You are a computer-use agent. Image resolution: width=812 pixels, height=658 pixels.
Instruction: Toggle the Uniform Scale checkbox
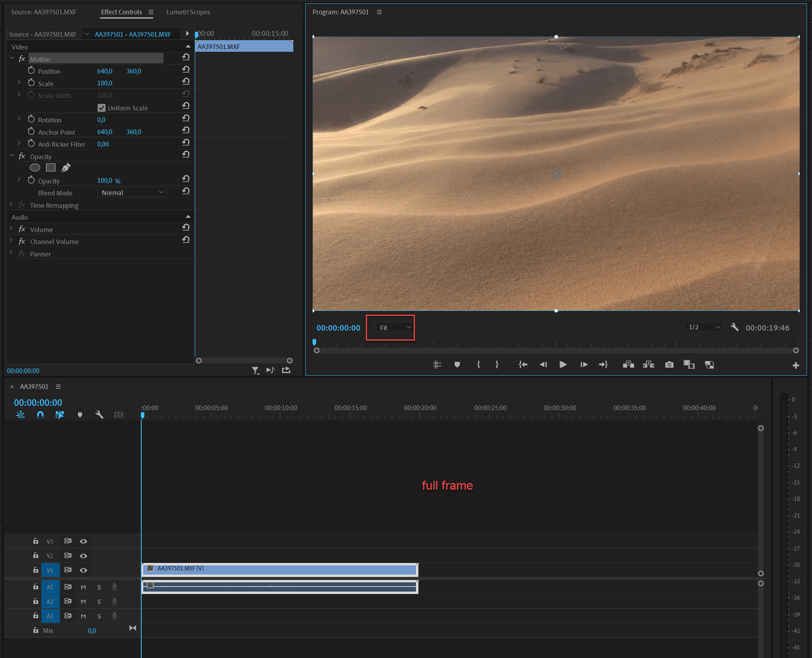coord(101,108)
